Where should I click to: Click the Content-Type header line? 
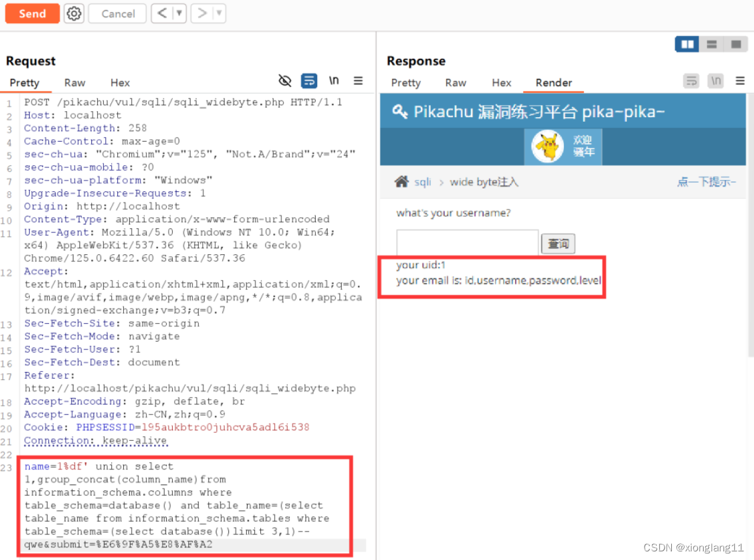click(x=177, y=218)
